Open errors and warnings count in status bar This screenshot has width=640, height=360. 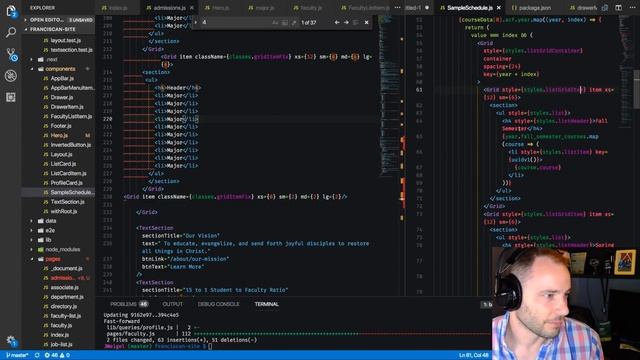(57, 355)
